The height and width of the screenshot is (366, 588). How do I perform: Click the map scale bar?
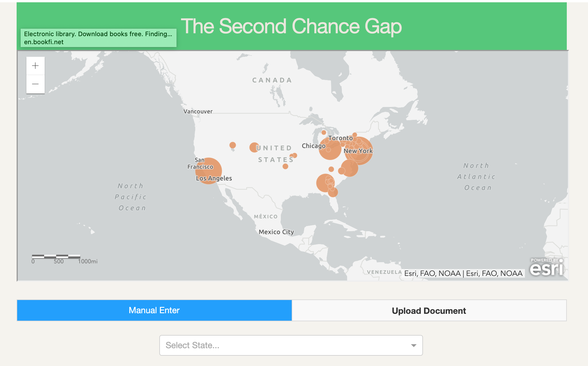click(x=56, y=256)
